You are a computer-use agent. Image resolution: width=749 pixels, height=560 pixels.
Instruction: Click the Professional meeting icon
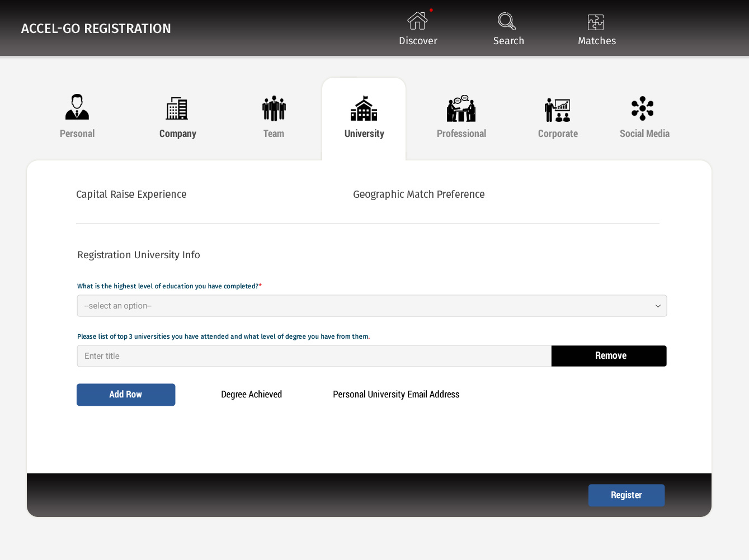(461, 108)
